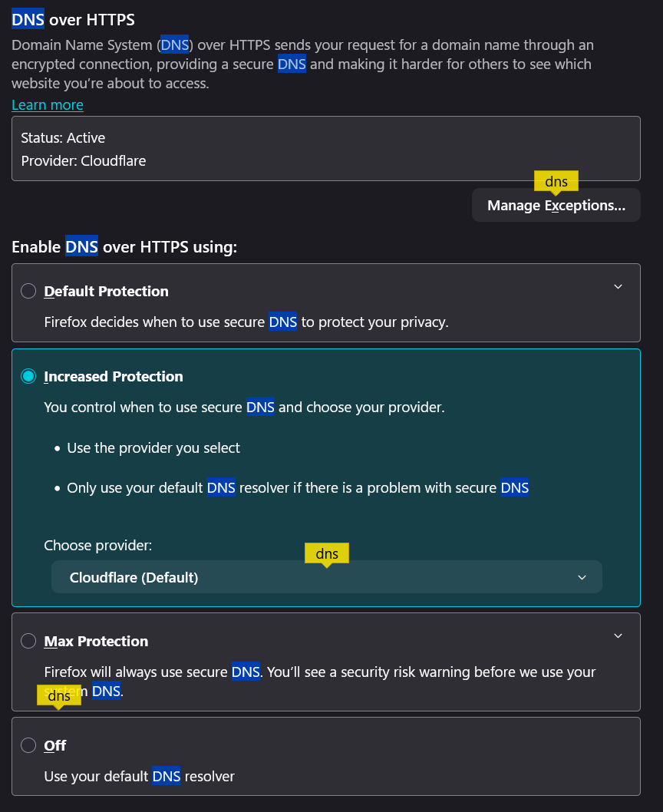Screen dimensions: 663x812
Task: Open the Learn more link
Action: 48,105
